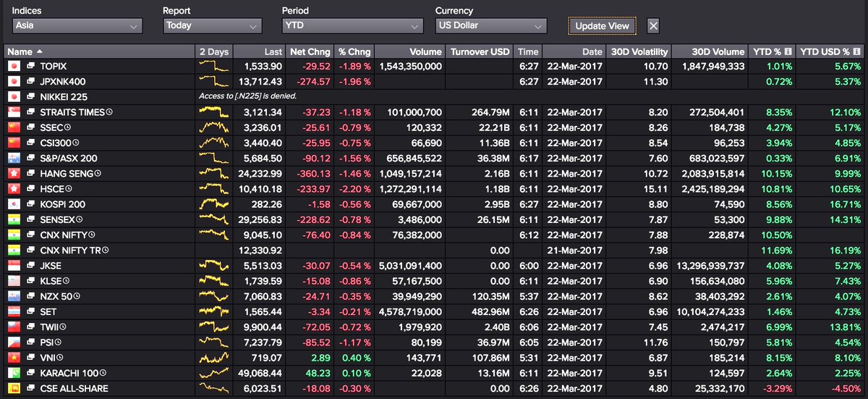Open the CNX NIFTY index name link

coord(63,235)
